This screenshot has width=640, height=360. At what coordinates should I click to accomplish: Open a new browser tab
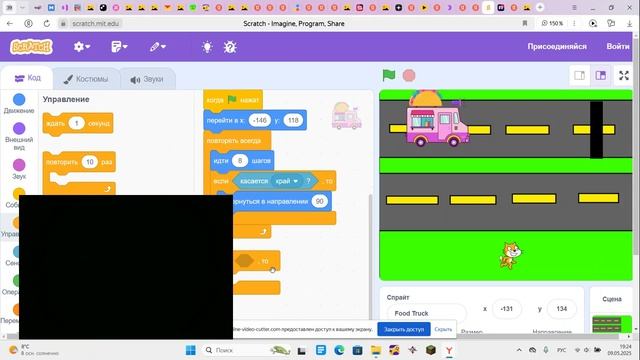(540, 7)
